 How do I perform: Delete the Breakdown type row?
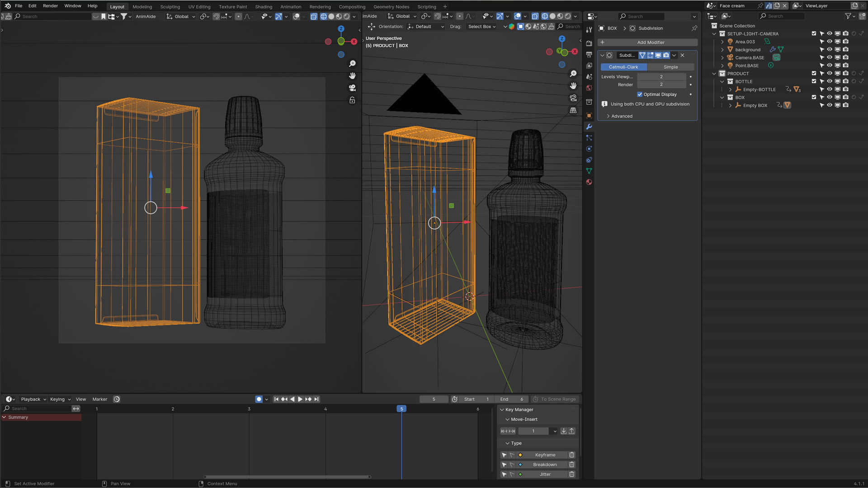coord(571,465)
